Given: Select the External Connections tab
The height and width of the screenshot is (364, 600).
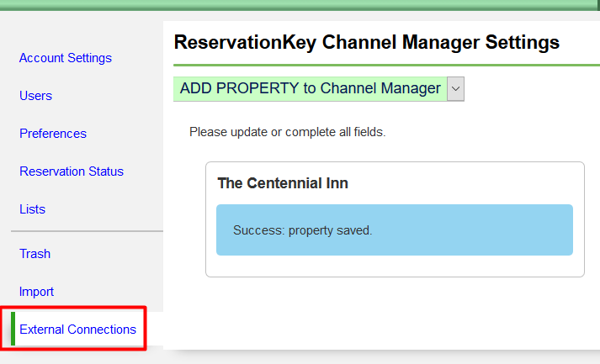Looking at the screenshot, I should tap(77, 330).
